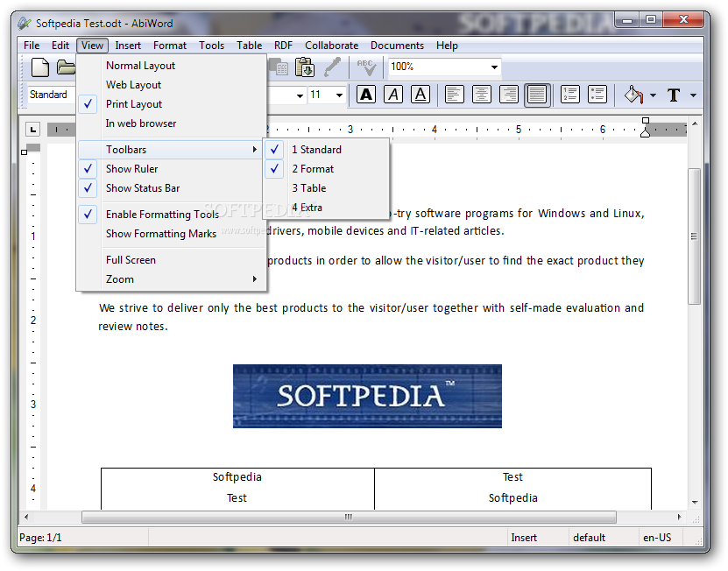
Task: Click the ruler tab-stop type box
Action: (32, 130)
